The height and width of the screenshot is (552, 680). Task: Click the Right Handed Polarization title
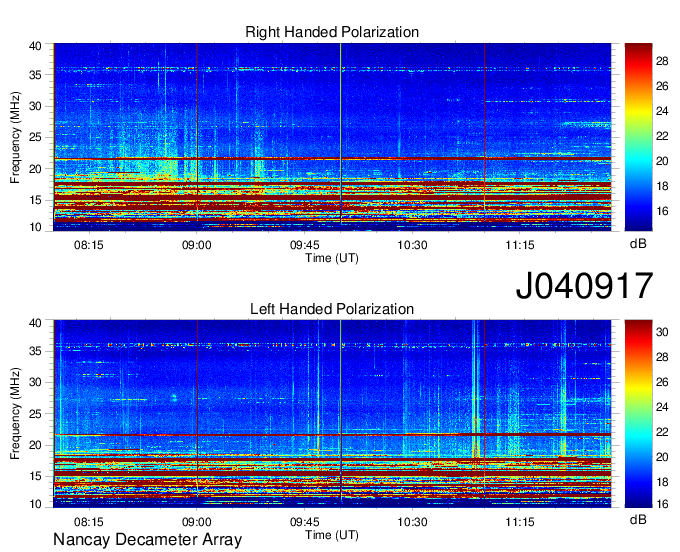click(332, 32)
